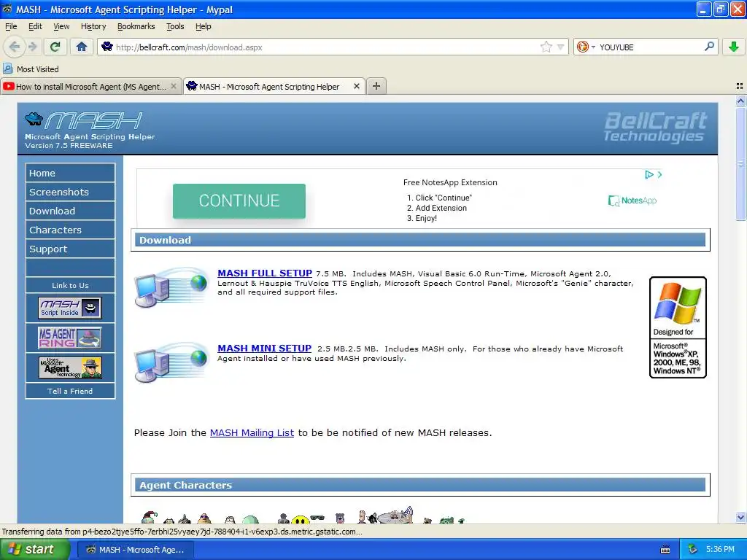The width and height of the screenshot is (747, 560).
Task: Open the downloads green arrow icon
Action: pyautogui.click(x=734, y=47)
